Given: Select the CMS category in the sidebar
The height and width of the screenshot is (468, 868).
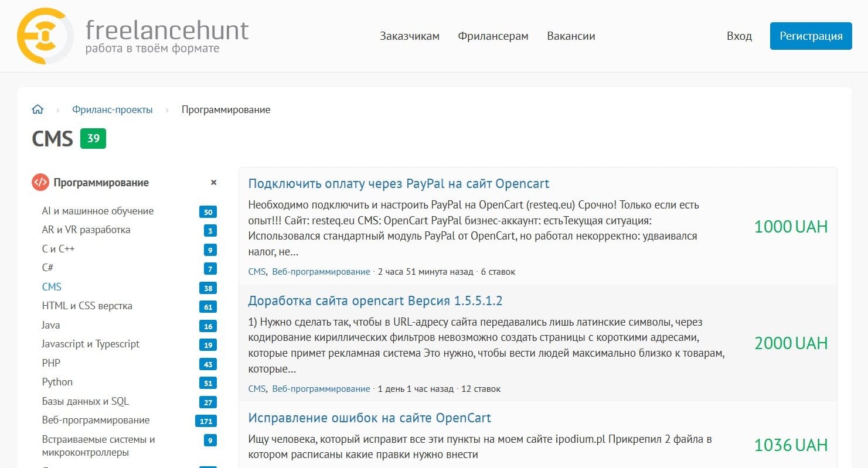Looking at the screenshot, I should (x=52, y=286).
